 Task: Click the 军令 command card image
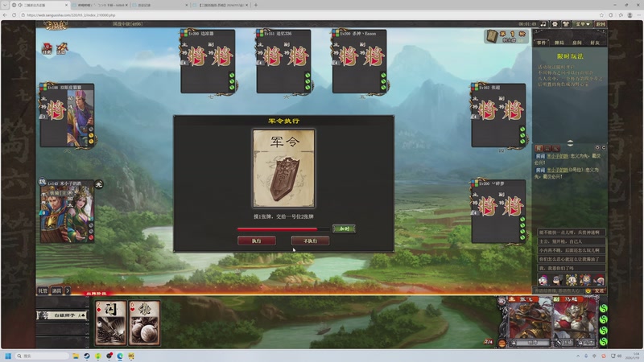[x=283, y=168]
